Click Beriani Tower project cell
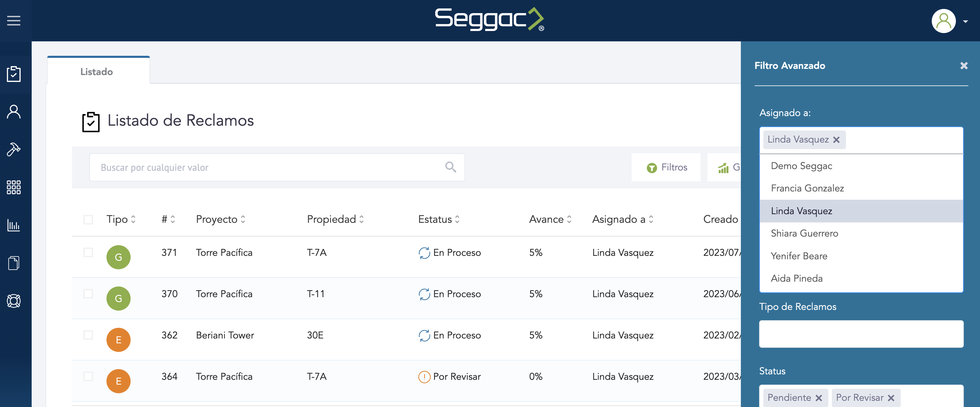 [225, 335]
